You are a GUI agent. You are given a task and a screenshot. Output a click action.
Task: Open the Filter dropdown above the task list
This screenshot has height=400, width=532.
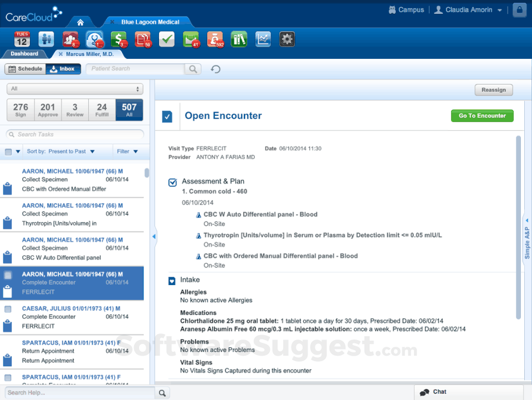(x=127, y=151)
